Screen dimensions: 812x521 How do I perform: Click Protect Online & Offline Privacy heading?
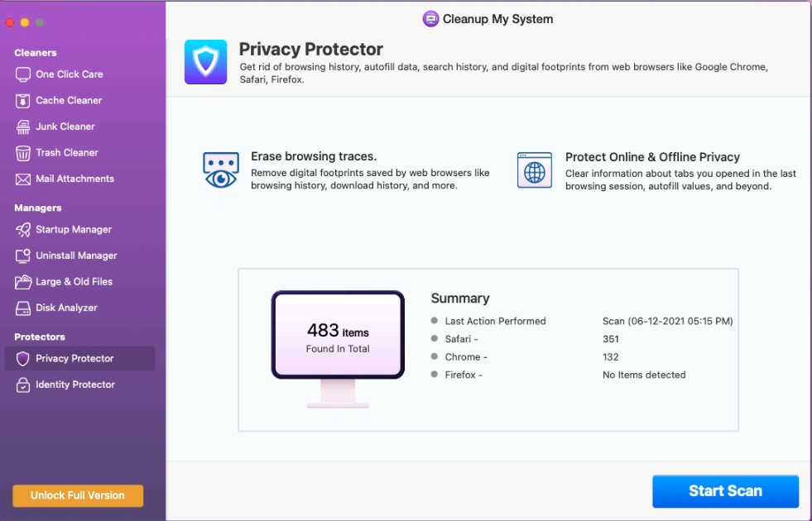pyautogui.click(x=652, y=157)
